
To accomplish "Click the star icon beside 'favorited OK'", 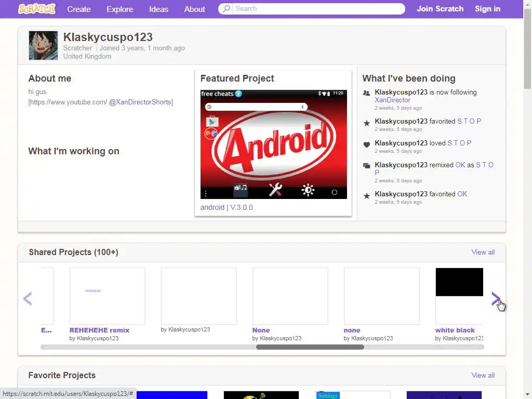I will pos(366,196).
